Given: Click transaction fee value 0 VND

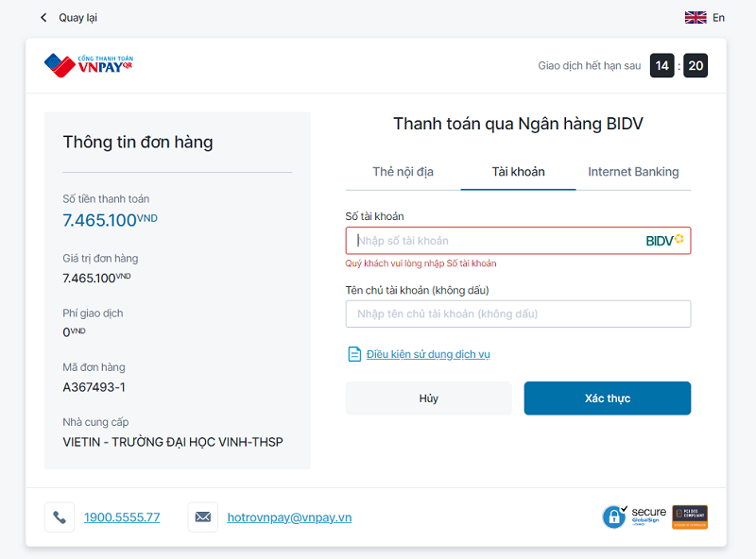Looking at the screenshot, I should [74, 332].
